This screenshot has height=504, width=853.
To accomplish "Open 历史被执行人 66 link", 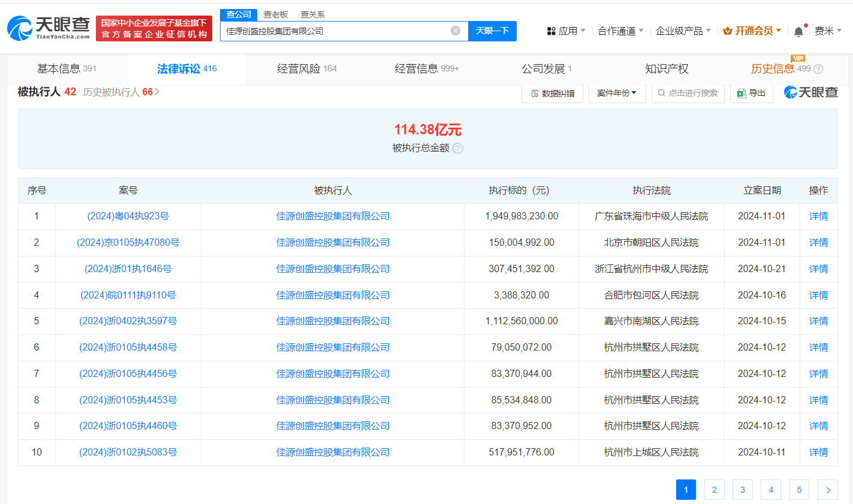I will click(121, 92).
